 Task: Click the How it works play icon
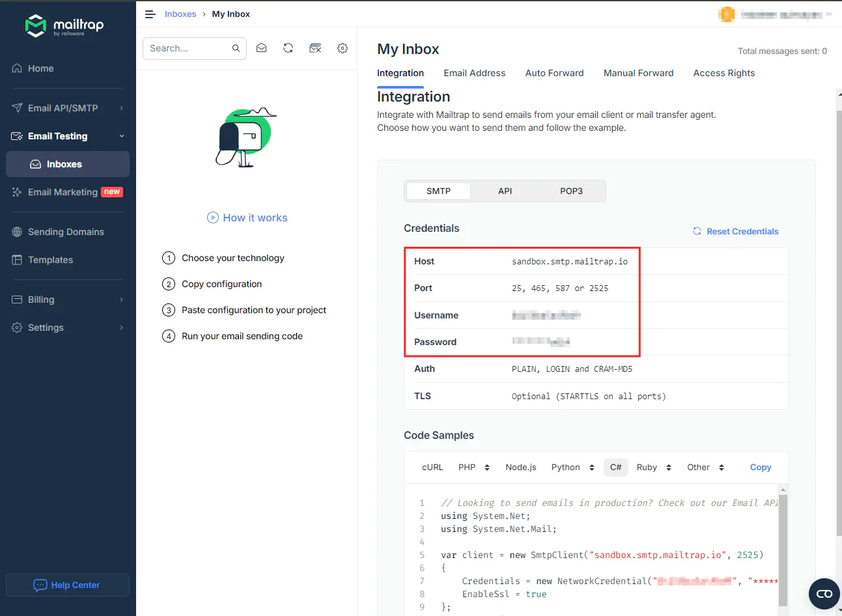pos(213,217)
